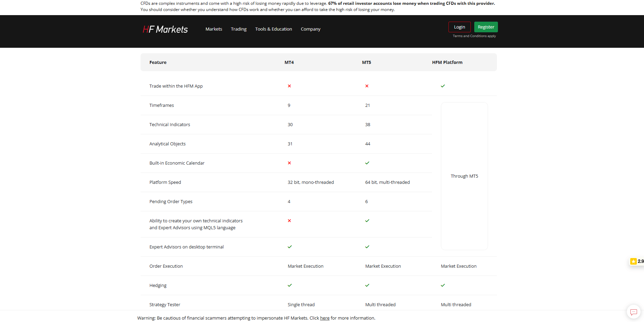The image size is (644, 322).
Task: Click the Timeframes row label
Action: [x=162, y=105]
